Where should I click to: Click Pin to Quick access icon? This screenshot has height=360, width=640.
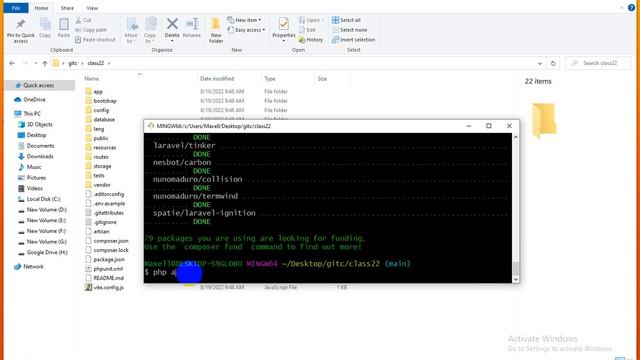(20, 24)
